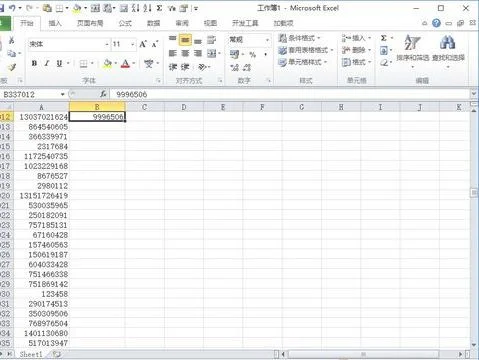
Task: Click the Clear eraser icon in the editing group
Action: 384,63
